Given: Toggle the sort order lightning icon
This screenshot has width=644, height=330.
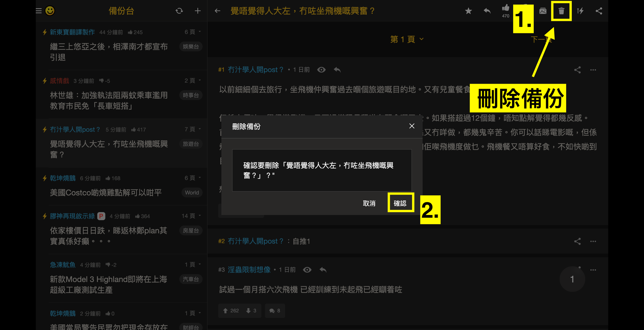Looking at the screenshot, I should [x=580, y=11].
